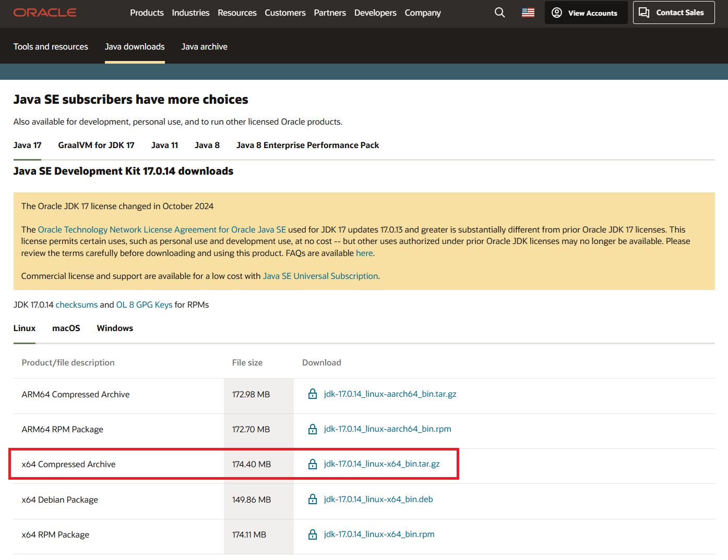Open the Company menu
Screen dimensions: 728x560
pos(423,13)
